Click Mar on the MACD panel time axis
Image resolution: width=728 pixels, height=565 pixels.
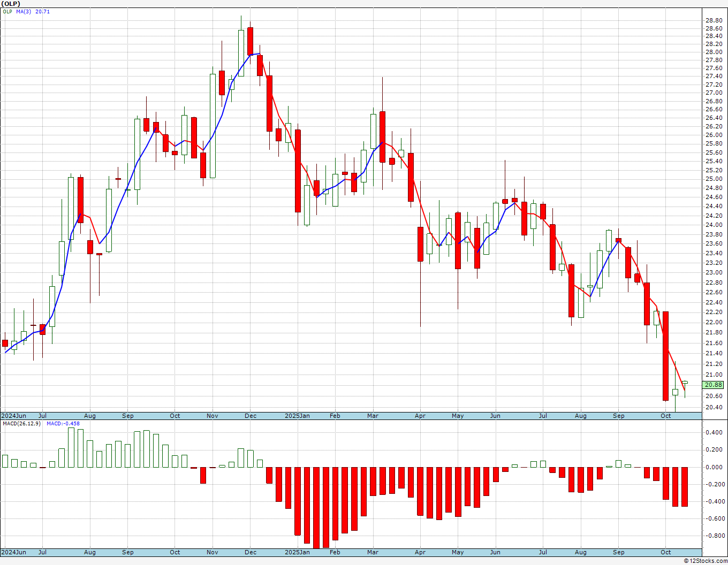373,552
